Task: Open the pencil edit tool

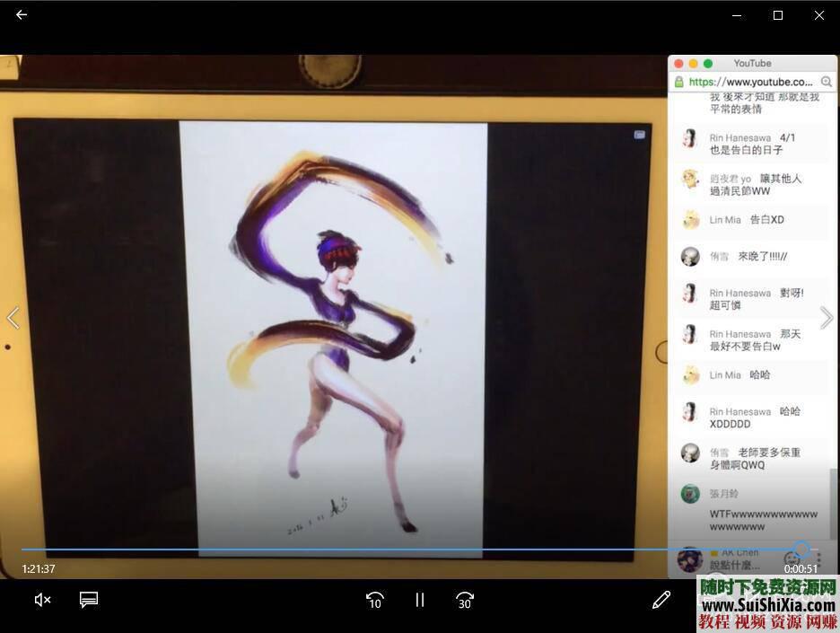Action: pyautogui.click(x=661, y=600)
